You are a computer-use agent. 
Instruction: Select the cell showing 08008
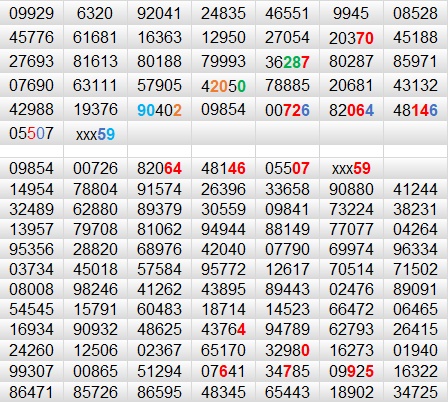coord(32,289)
